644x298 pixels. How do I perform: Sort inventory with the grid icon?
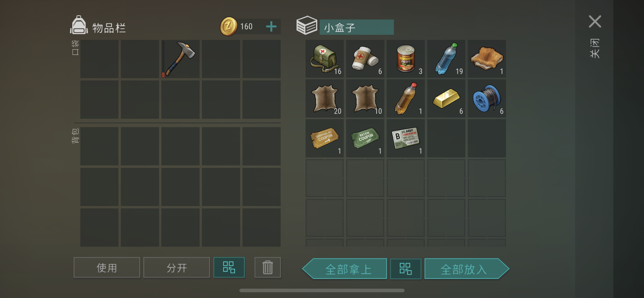pos(229,267)
